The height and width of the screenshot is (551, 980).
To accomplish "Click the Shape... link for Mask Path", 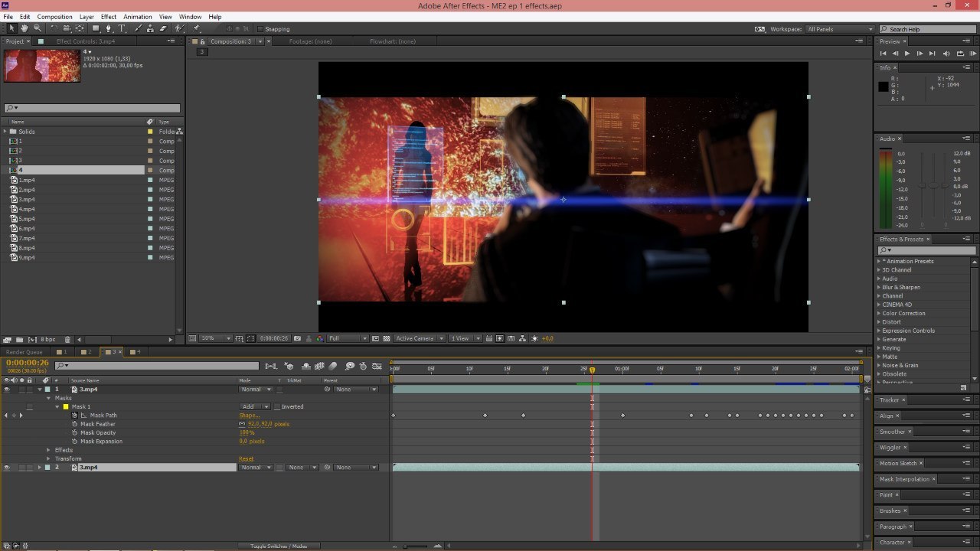I will point(250,416).
